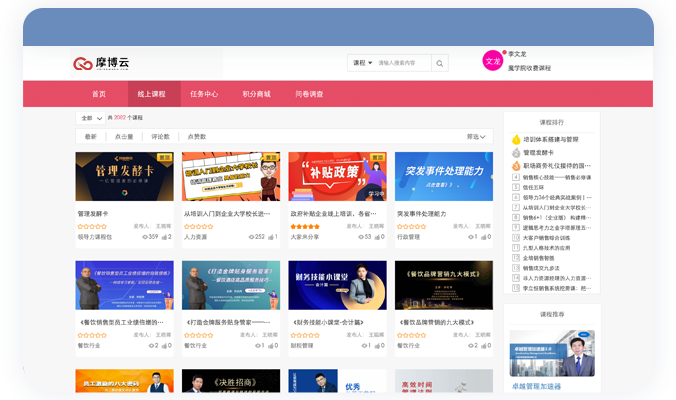Screen dimensions: 676x400
Task: Open ranked course 九型人格技术的应用
Action: [x=546, y=248]
